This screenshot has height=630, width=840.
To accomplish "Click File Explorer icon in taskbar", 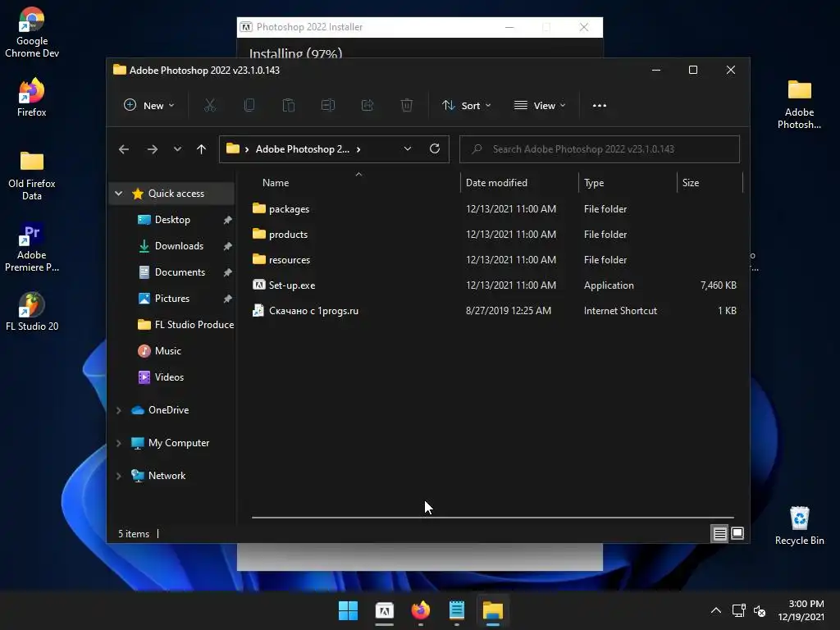I will coord(493,610).
